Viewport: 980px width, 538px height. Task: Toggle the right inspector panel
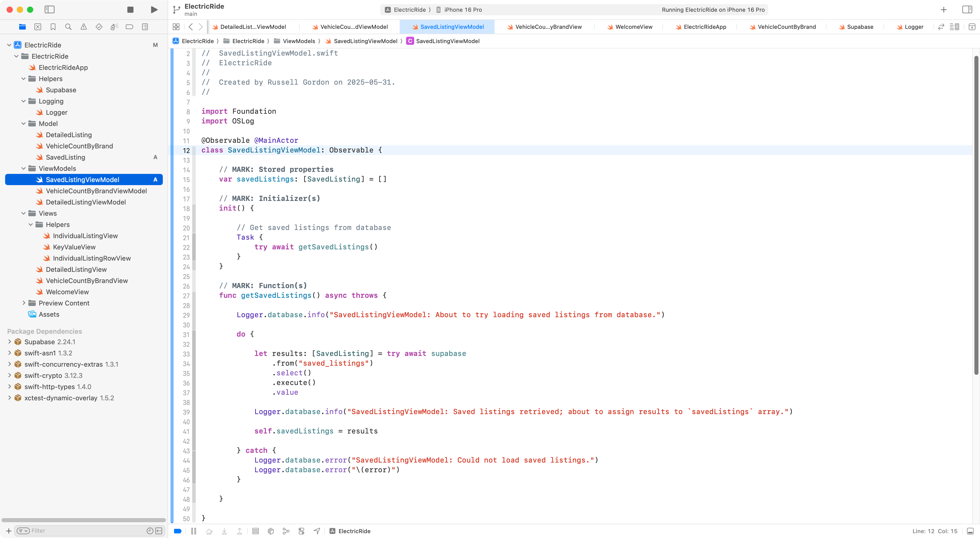967,9
